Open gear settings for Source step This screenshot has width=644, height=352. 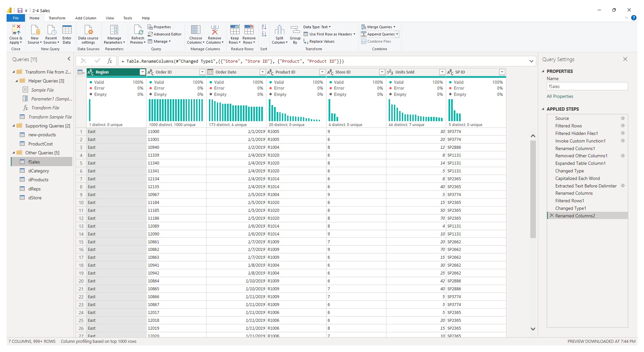point(623,118)
